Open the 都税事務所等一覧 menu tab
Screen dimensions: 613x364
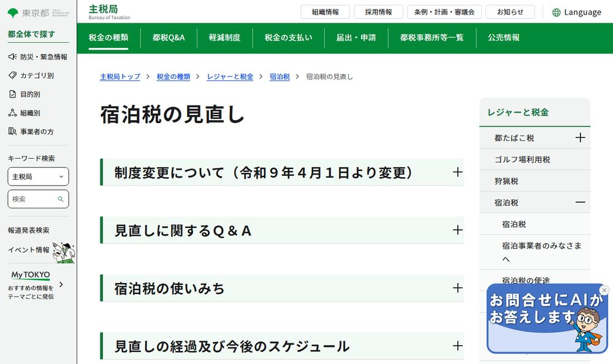(432, 37)
